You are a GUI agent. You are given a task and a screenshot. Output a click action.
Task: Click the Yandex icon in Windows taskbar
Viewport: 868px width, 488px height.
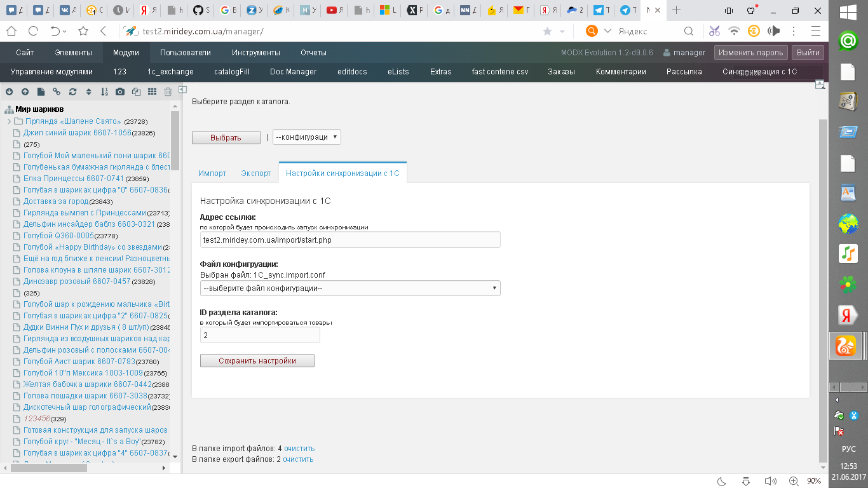coord(848,315)
